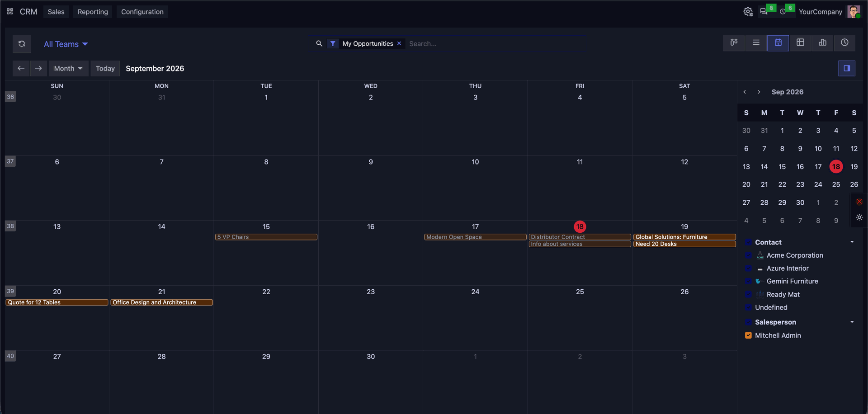Switch to Graph chart view
Screen dimensions: 868x414
(x=822, y=42)
